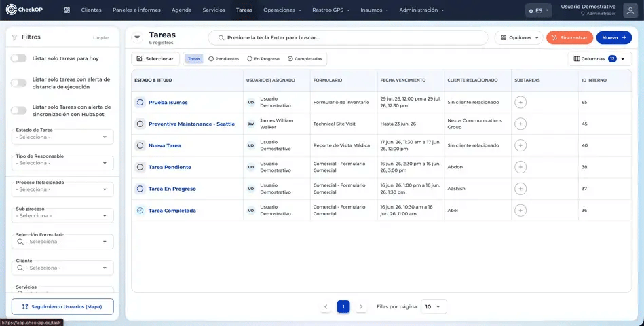
Task: Open Filas por página selector
Action: (x=434, y=307)
